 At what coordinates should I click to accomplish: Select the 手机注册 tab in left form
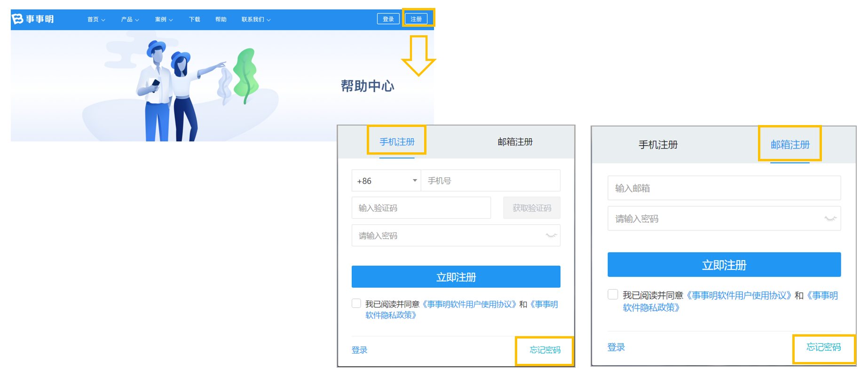coord(397,142)
